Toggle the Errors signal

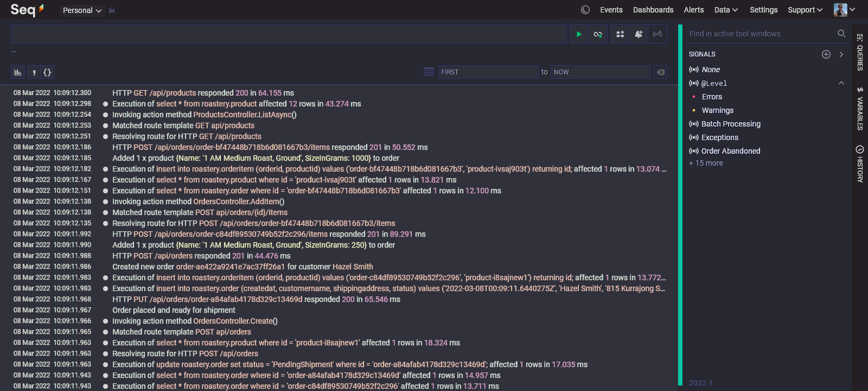tap(712, 97)
